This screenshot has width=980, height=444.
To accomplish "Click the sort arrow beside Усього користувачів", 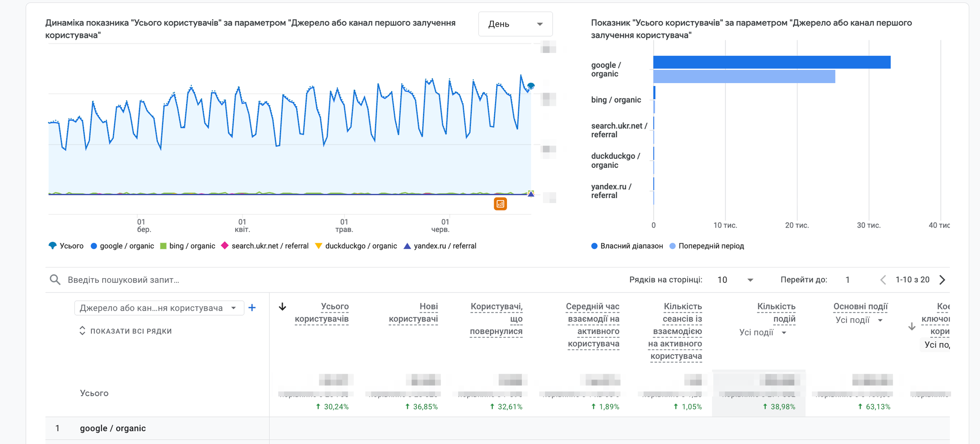I will pos(282,307).
